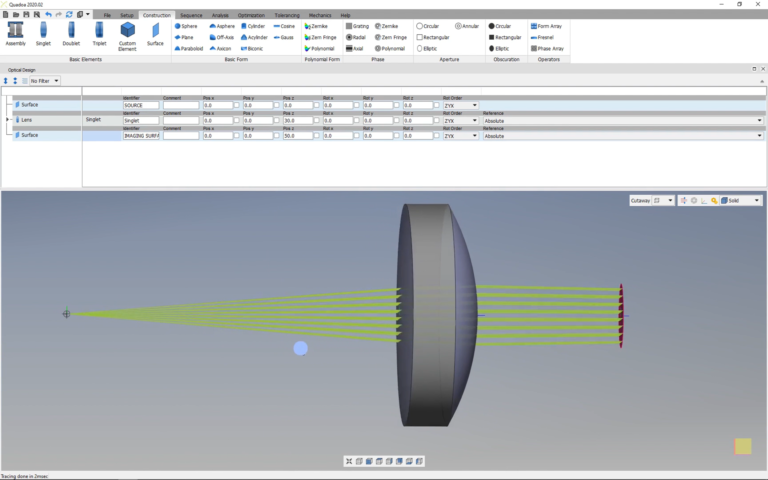Screen dimensions: 768x480
Task: Click the yellow color swatch in viewport corner
Action: (743, 446)
